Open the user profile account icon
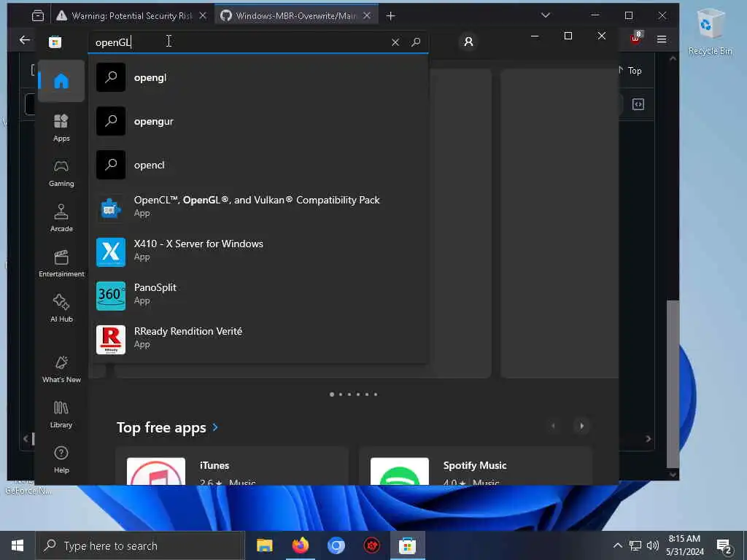Image resolution: width=747 pixels, height=560 pixels. (x=468, y=42)
